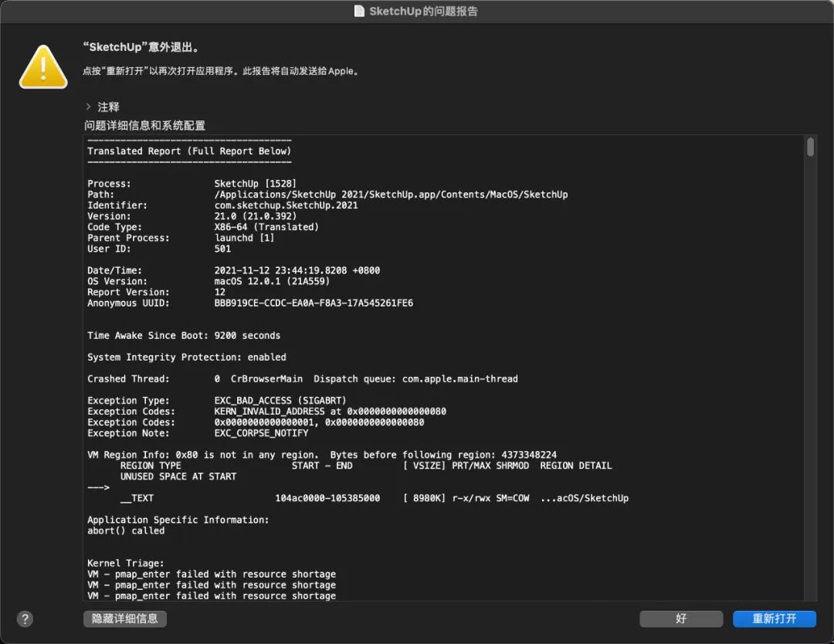This screenshot has height=644, width=834.
Task: Click the blue 重新打开 button
Action: click(775, 619)
